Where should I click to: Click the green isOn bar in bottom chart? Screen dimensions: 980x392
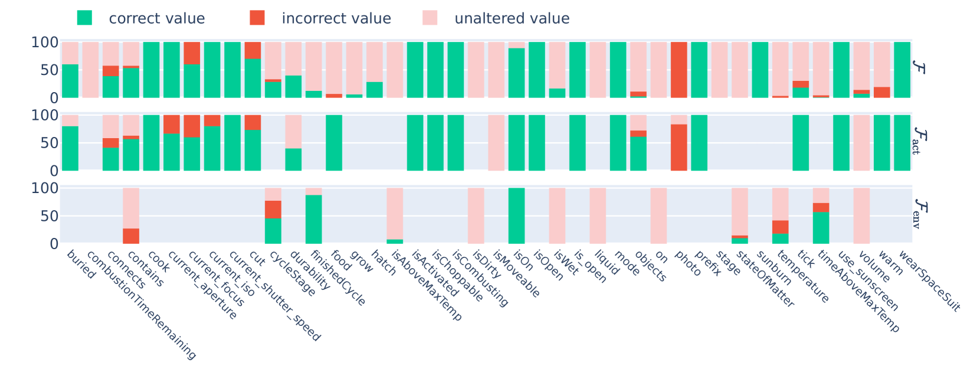[x=516, y=216]
